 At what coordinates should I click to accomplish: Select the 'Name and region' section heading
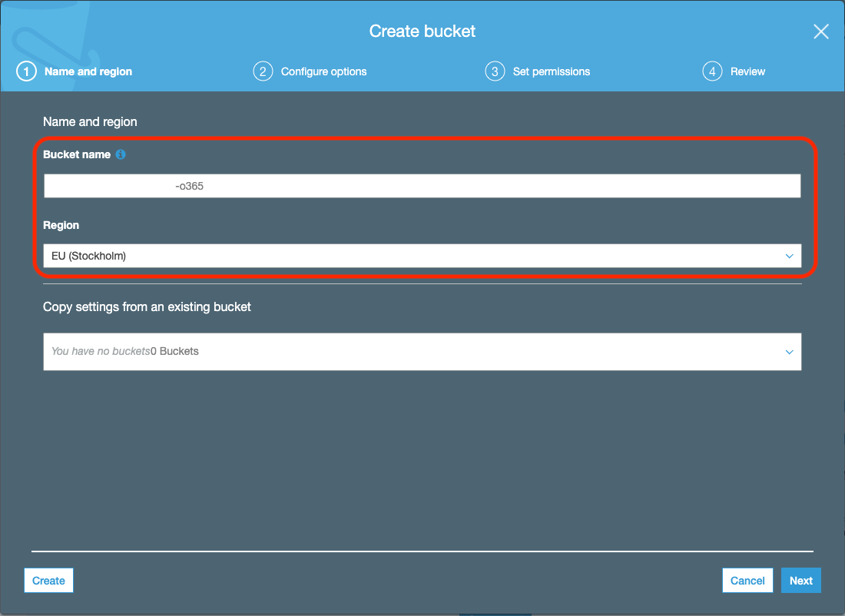[x=90, y=122]
